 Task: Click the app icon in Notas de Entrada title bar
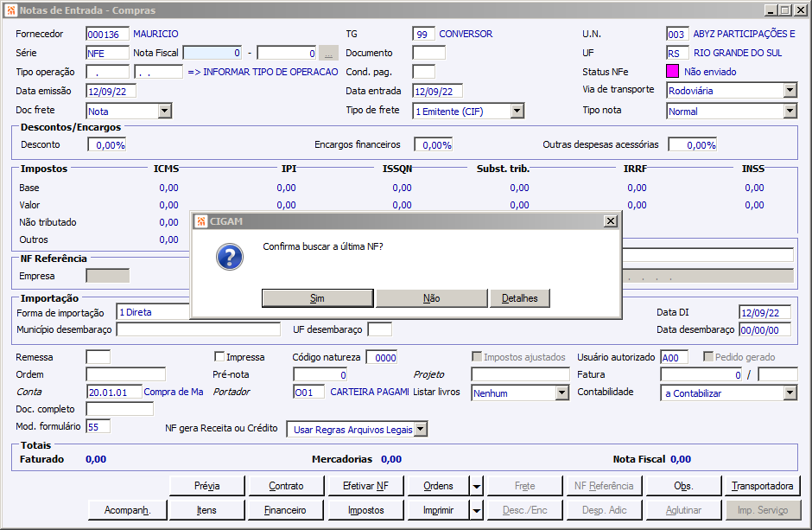coord(11,10)
